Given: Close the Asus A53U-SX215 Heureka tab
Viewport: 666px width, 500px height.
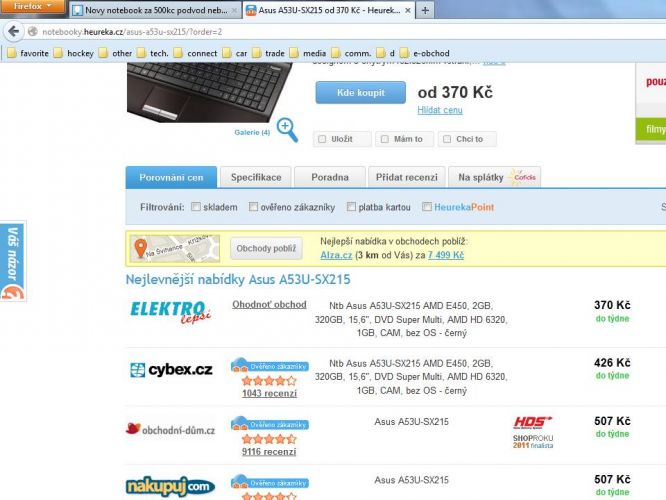Looking at the screenshot, I should 407,10.
